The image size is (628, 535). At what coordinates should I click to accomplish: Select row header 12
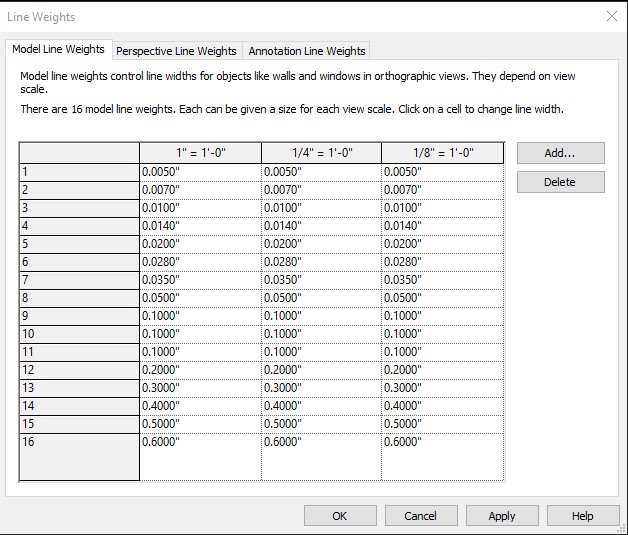pyautogui.click(x=80, y=370)
